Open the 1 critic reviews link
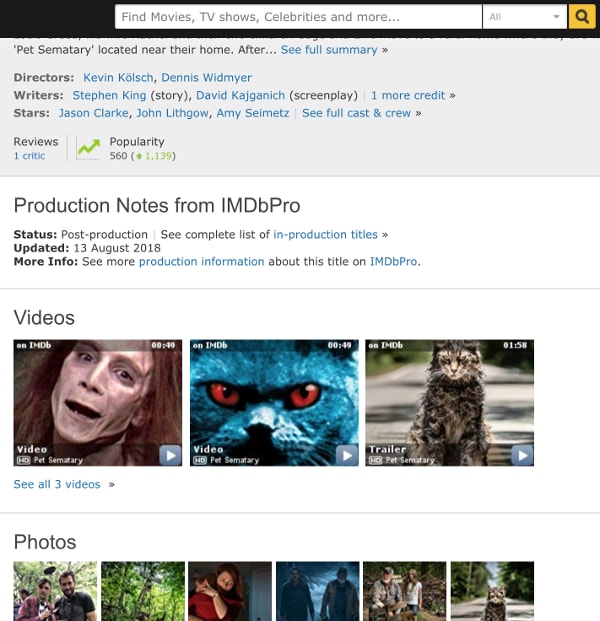Image resolution: width=600 pixels, height=621 pixels. click(x=29, y=156)
